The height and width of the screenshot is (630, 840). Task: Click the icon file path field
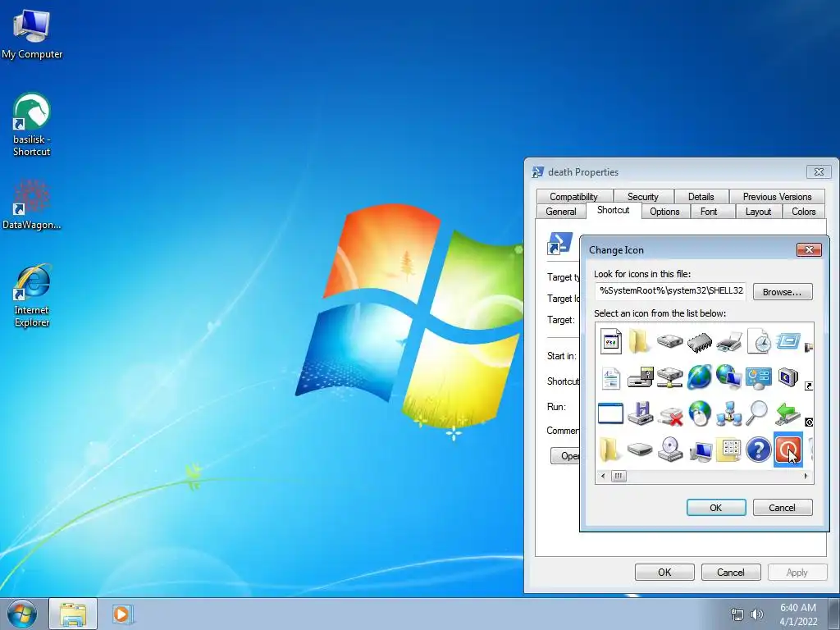[x=669, y=291]
